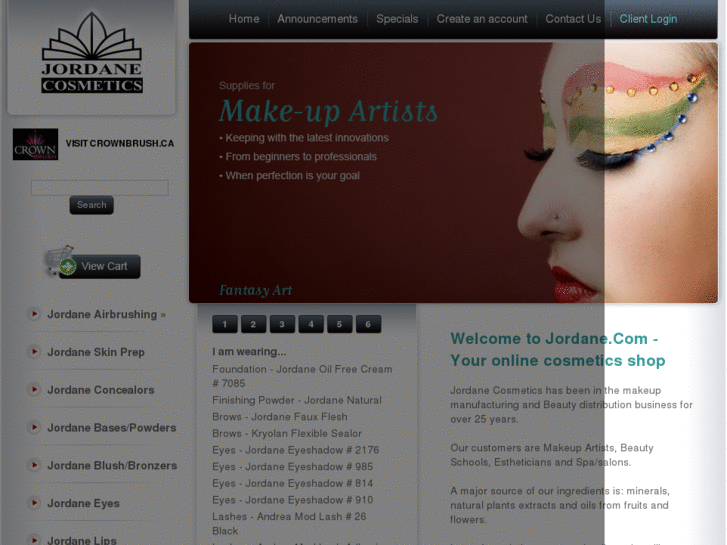Click 'Finishing Powder - Jordane Natural' line
Viewport: 727px width, 545px height.
pos(297,400)
